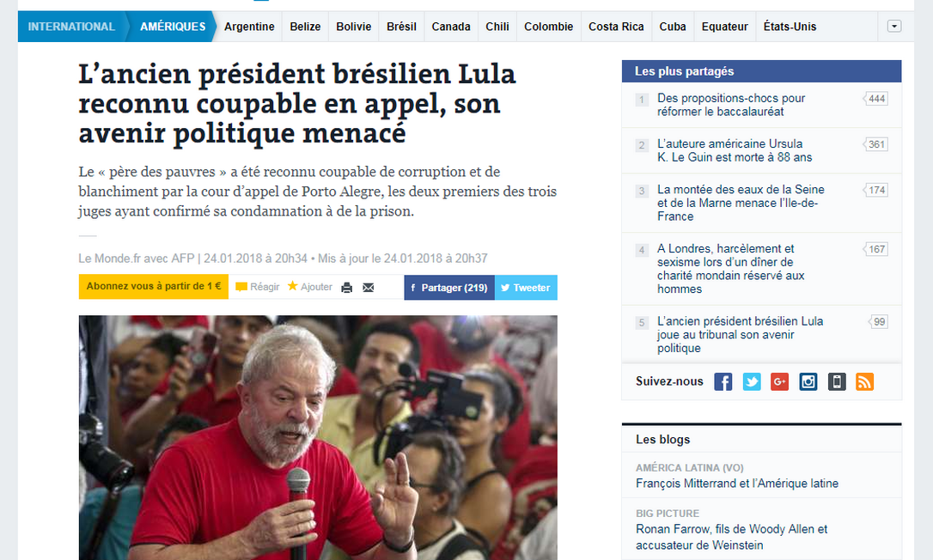Open the Ursula K. Le Guin article link
This screenshot has width=933, height=560.
(x=735, y=150)
